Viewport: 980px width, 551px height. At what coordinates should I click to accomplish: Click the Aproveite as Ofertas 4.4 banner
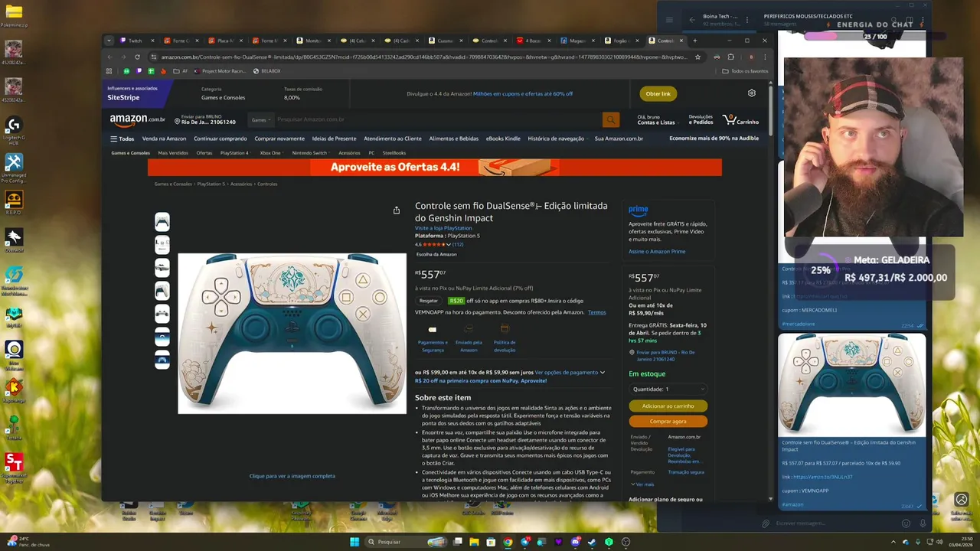click(434, 168)
